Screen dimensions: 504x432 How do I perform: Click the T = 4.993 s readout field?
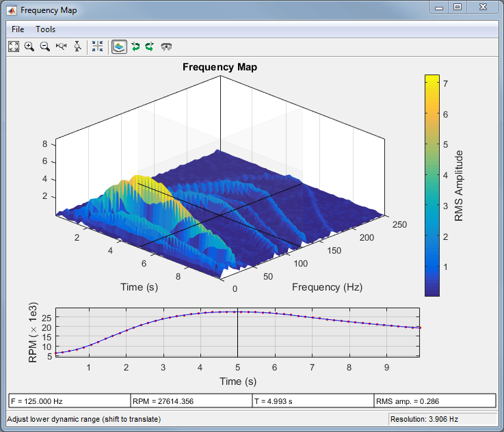313,401
